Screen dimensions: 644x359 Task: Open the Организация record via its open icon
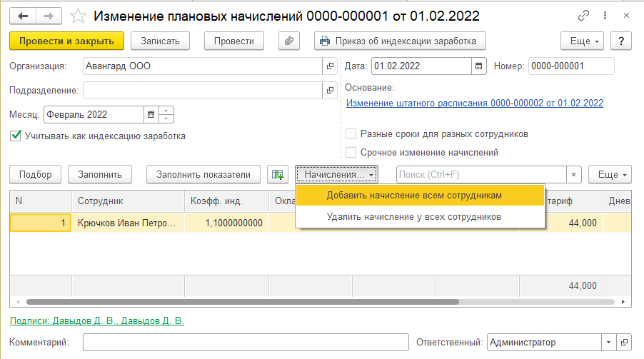pos(330,66)
